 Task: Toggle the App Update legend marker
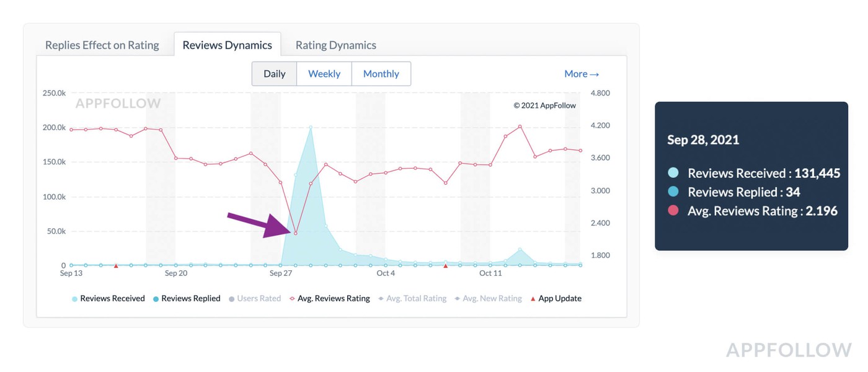pos(556,299)
